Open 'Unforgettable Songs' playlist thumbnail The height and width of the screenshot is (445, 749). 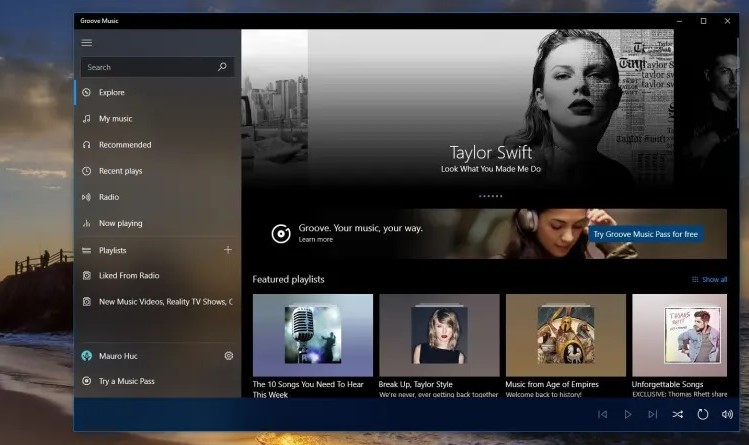pyautogui.click(x=679, y=335)
